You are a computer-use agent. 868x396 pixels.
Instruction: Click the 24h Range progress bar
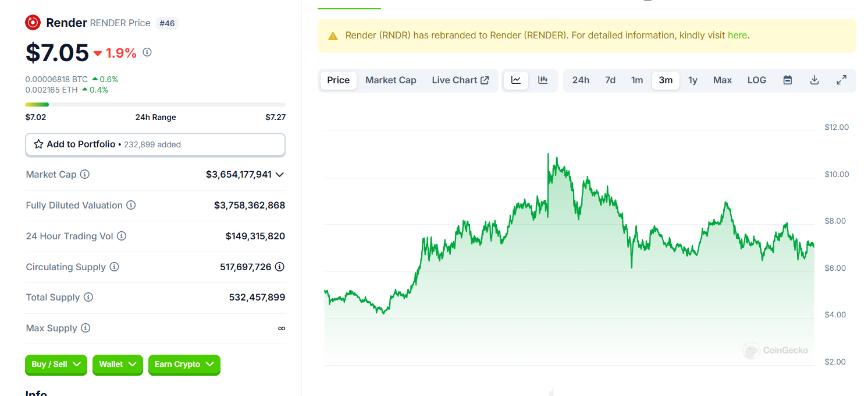tap(155, 104)
